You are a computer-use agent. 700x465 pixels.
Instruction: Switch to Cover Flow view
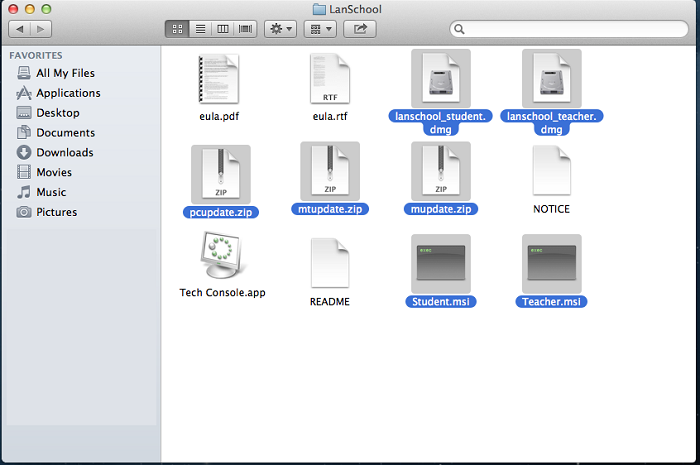tap(245, 29)
